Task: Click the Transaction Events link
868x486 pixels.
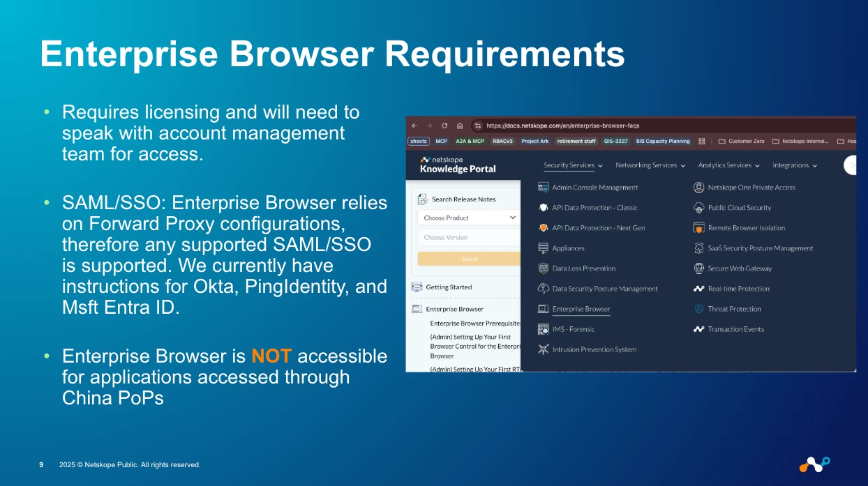Action: pyautogui.click(x=736, y=329)
